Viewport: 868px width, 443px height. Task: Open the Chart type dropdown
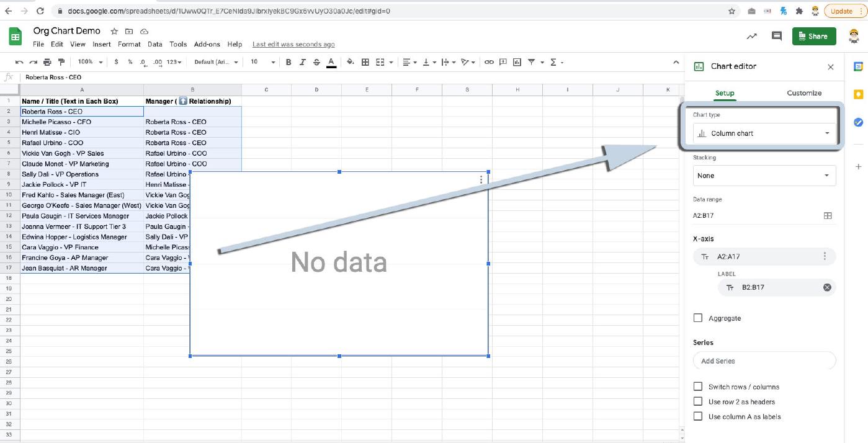764,133
